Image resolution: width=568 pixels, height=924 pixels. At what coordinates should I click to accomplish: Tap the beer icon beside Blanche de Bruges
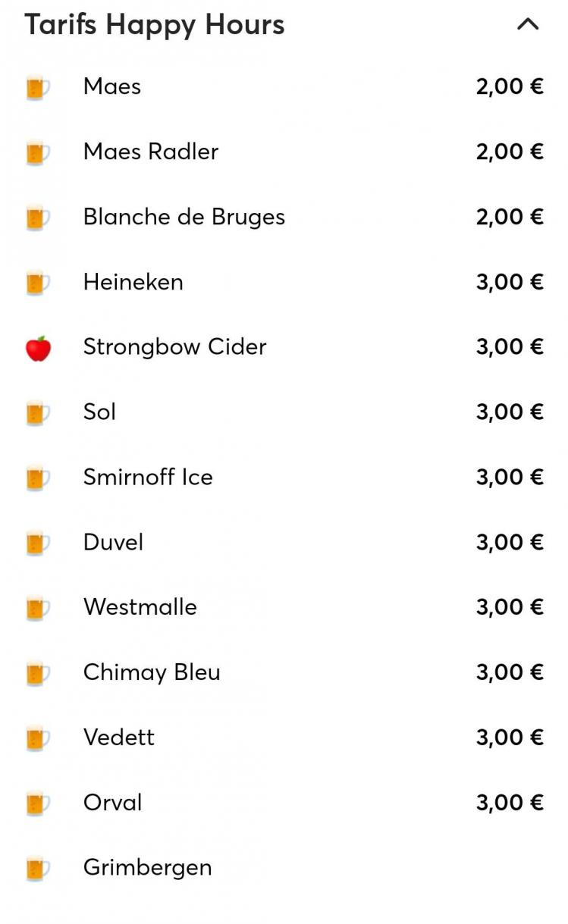[x=37, y=218]
